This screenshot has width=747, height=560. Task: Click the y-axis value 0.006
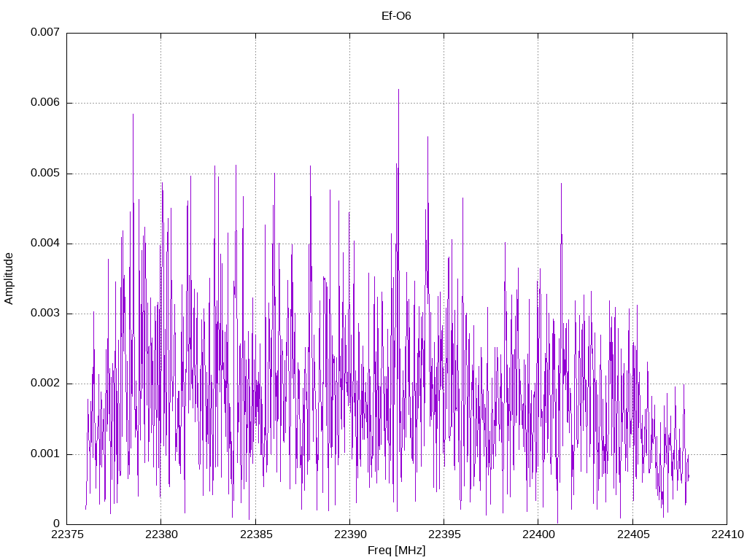[45, 102]
